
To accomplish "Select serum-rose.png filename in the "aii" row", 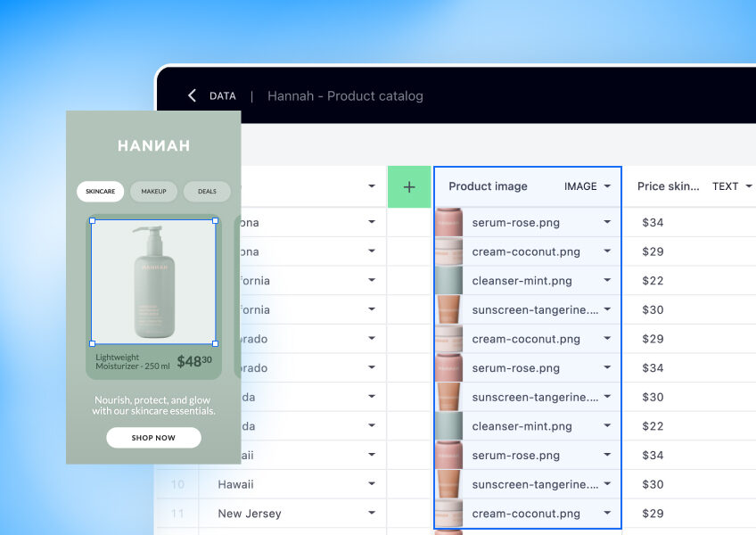I will [x=516, y=456].
